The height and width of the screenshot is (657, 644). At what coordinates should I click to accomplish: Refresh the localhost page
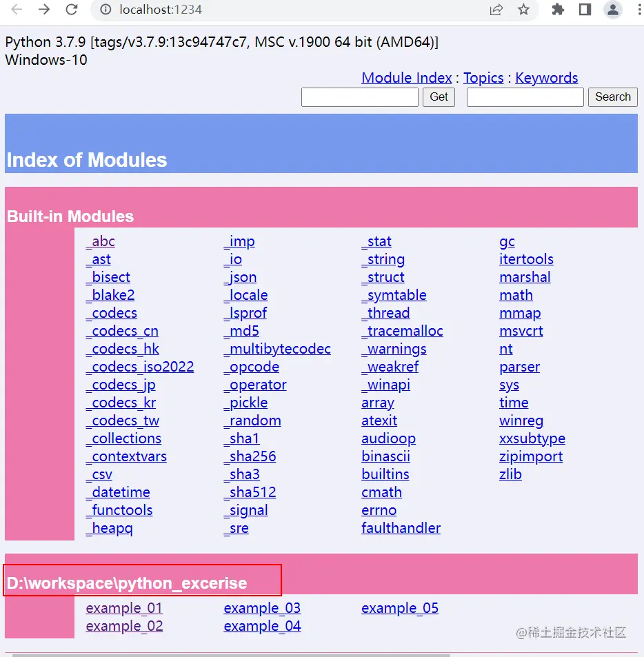click(71, 10)
